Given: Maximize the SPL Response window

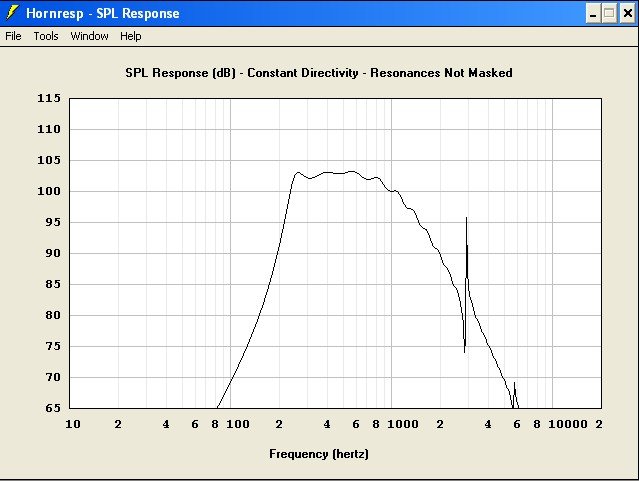Looking at the screenshot, I should (x=609, y=14).
